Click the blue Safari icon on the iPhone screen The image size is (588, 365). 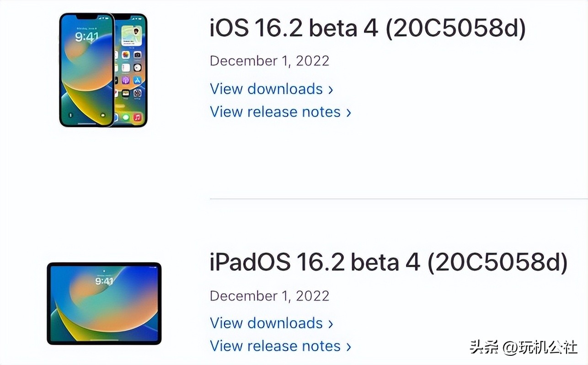[x=138, y=81]
